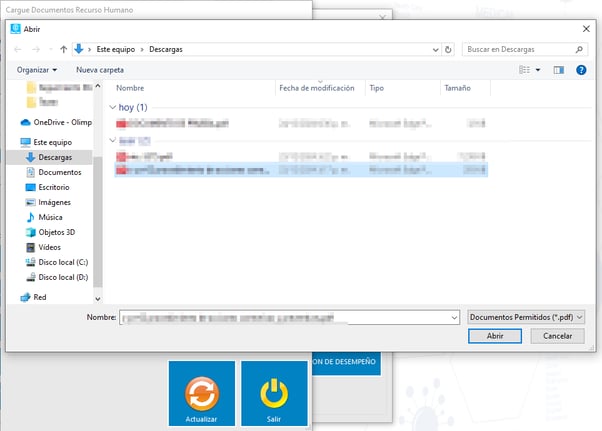
Task: Expand the Nombre filename history dropdown
Action: [x=454, y=316]
